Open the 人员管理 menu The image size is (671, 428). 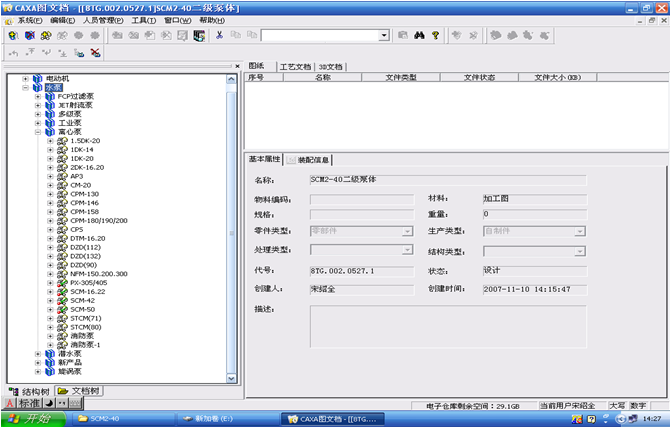[x=103, y=20]
